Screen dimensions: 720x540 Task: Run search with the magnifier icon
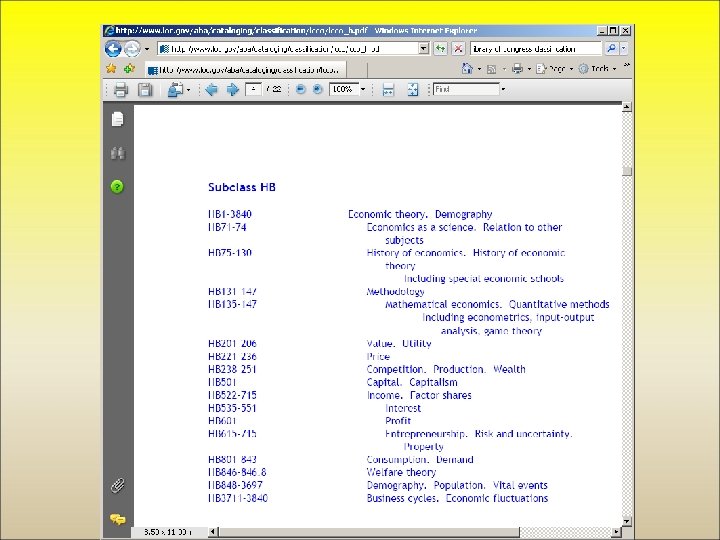pos(611,49)
